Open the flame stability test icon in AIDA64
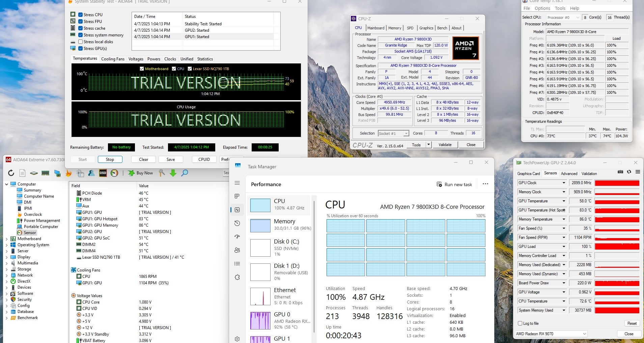This screenshot has height=343, width=644. 68,173
